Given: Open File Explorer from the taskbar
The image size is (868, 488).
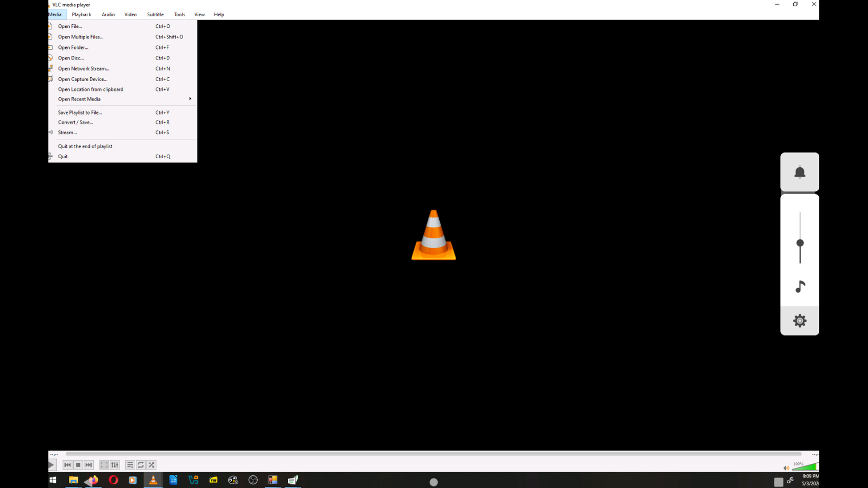Looking at the screenshot, I should [74, 480].
